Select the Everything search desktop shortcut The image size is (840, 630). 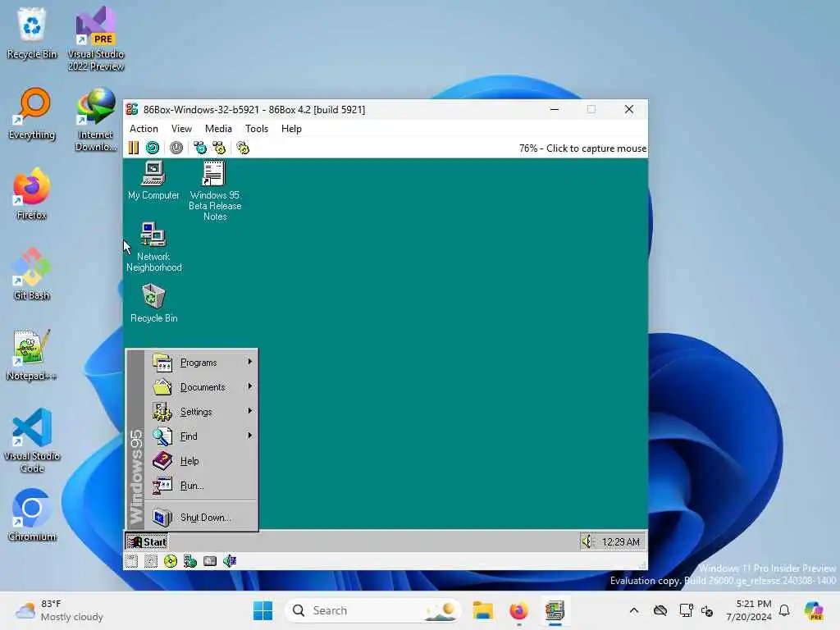(x=32, y=113)
